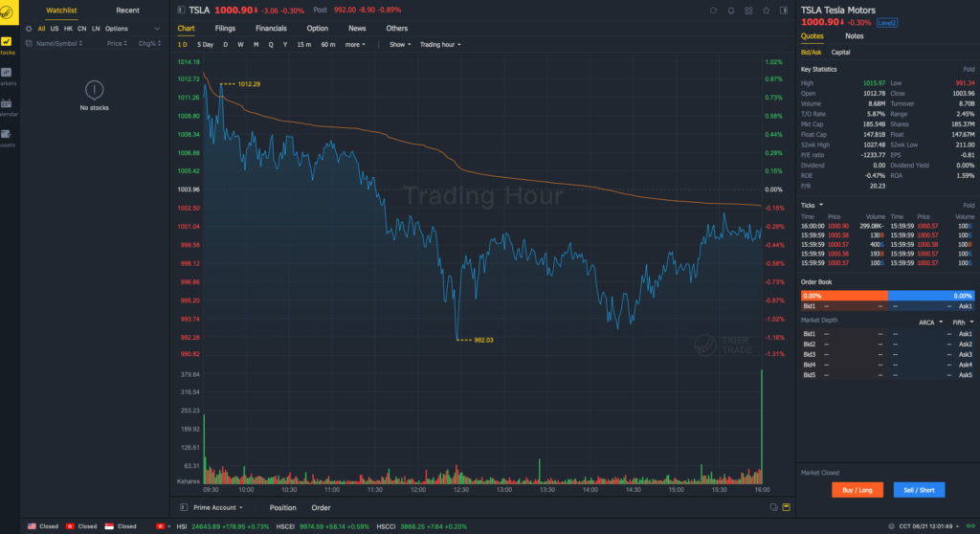Open the Option tab

318,29
